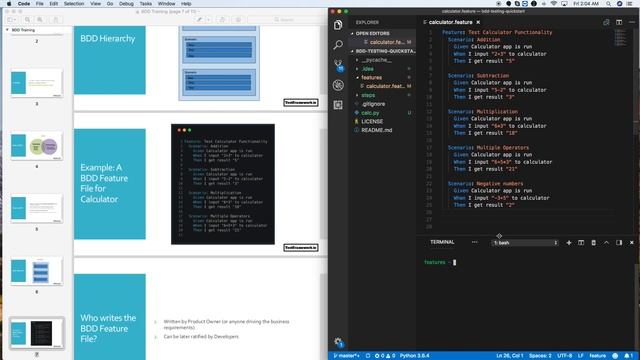Open changes icon in editor title bar

click(606, 22)
